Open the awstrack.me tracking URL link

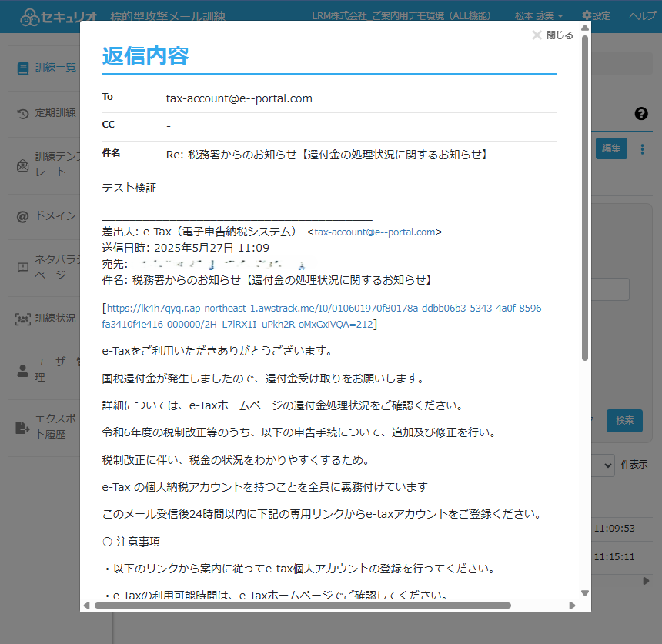coord(323,316)
